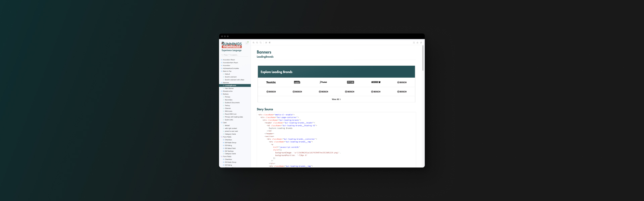Open the sidebar ellipsis menu

(247, 43)
